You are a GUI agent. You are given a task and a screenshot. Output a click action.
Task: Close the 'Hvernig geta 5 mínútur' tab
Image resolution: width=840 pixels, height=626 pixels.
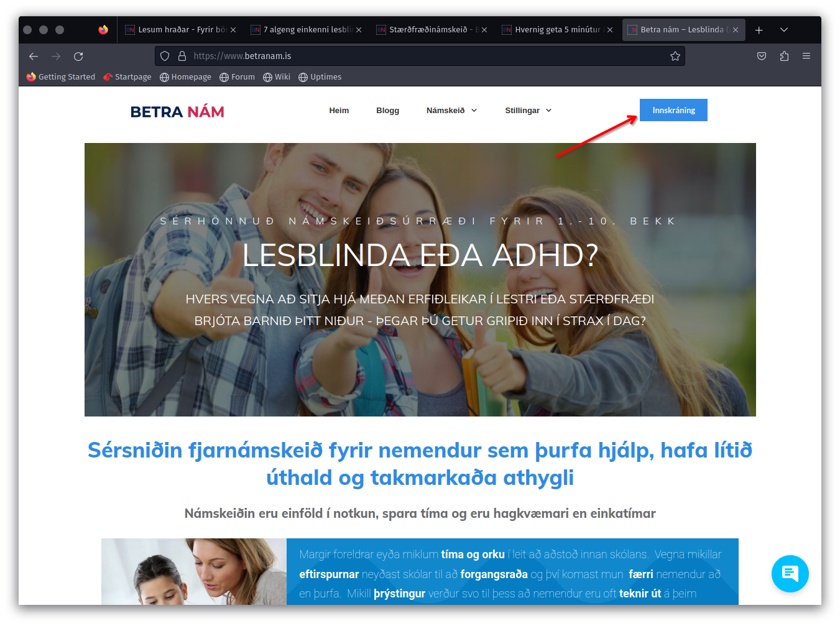point(610,30)
